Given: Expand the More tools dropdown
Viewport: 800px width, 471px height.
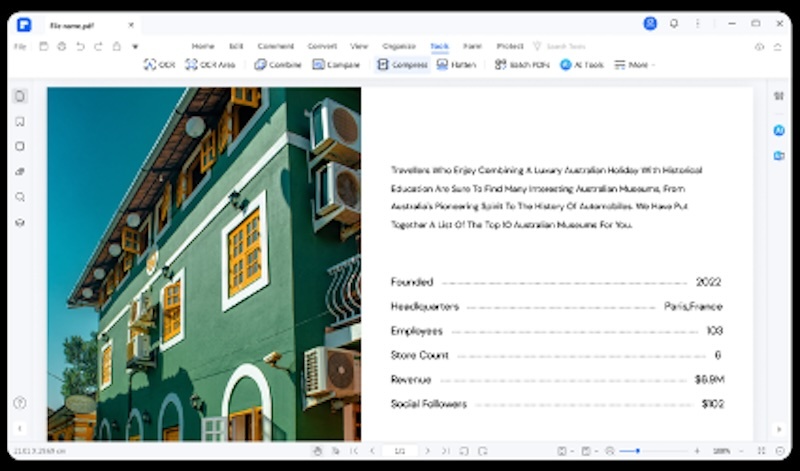Looking at the screenshot, I should 635,65.
